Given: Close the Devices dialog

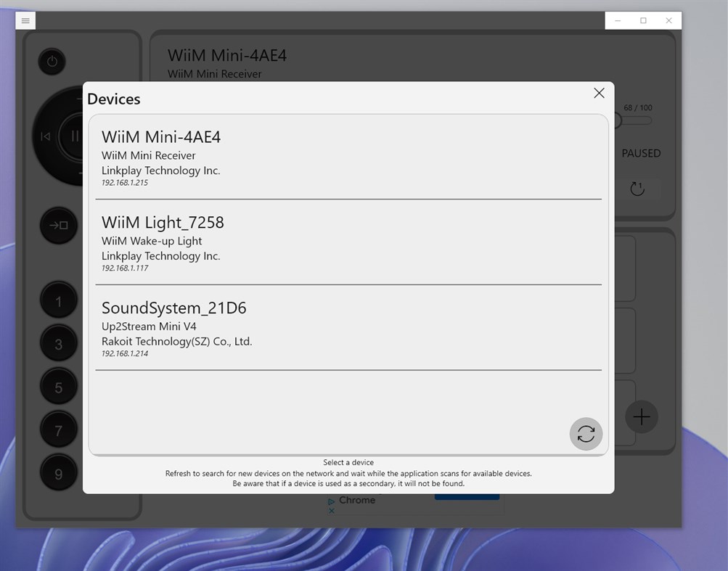Looking at the screenshot, I should (x=599, y=93).
